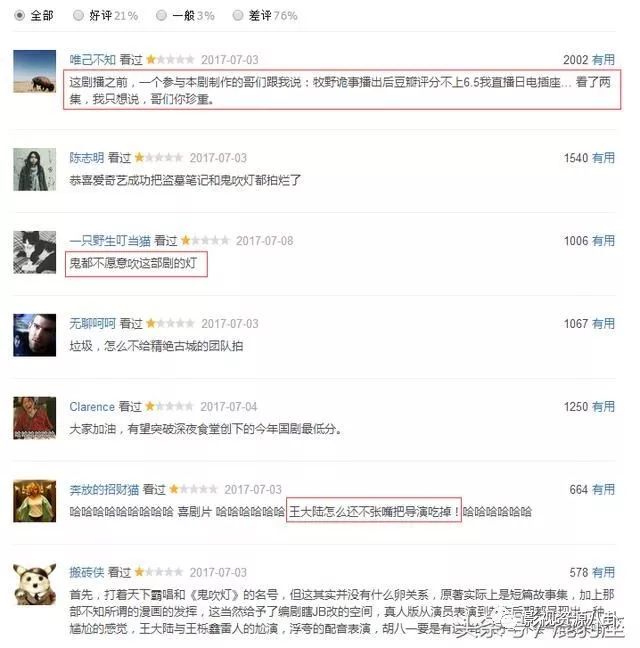Viewport: 640px width, 648px height.
Task: Mark 陈志明 review 有用 (1540)
Action: click(x=603, y=158)
